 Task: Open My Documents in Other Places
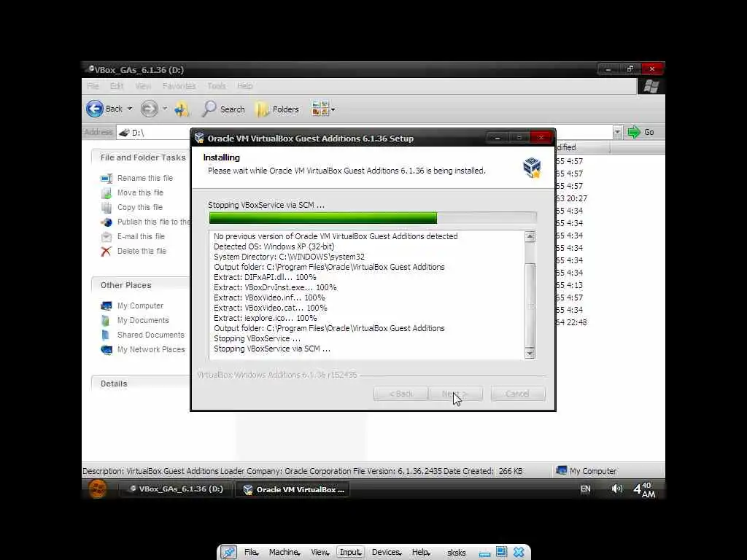click(x=144, y=321)
